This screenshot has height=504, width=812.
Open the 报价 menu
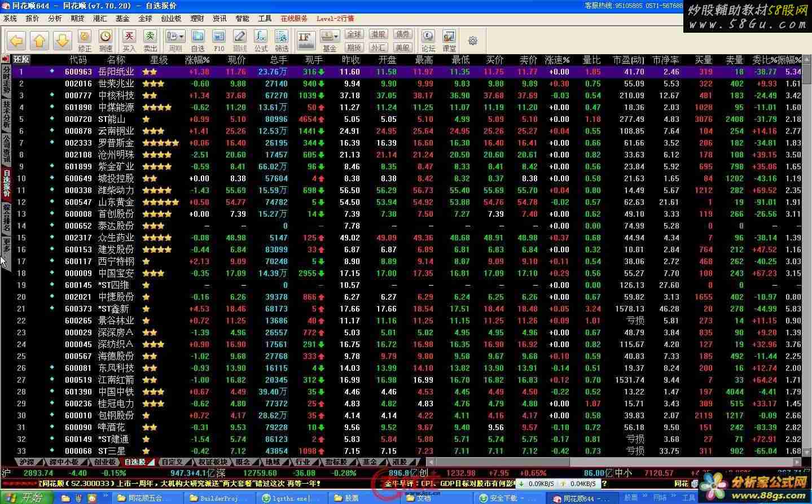[33, 19]
